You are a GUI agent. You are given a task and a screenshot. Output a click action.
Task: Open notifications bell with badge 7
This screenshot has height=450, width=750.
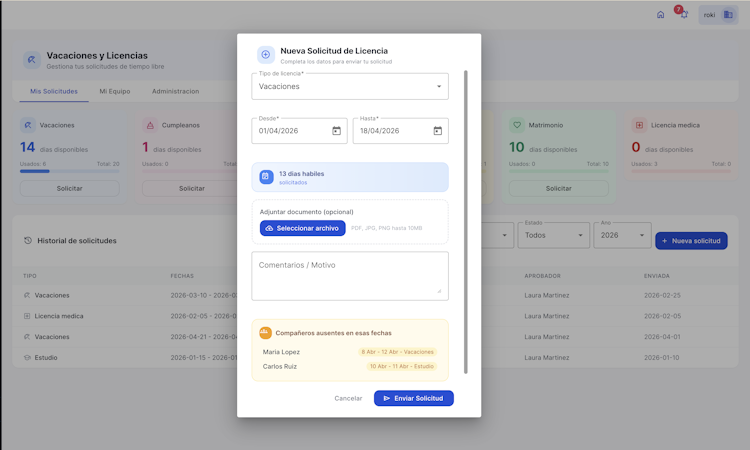point(683,14)
